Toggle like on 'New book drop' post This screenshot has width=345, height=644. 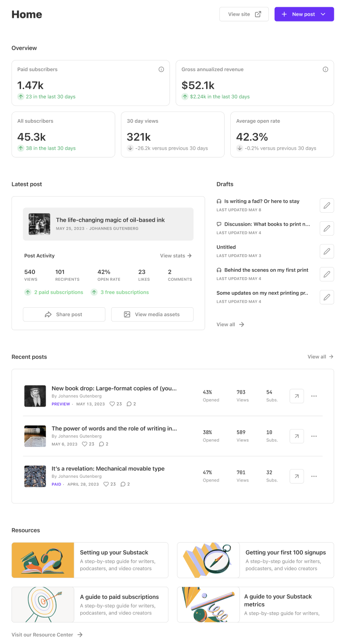(x=112, y=404)
